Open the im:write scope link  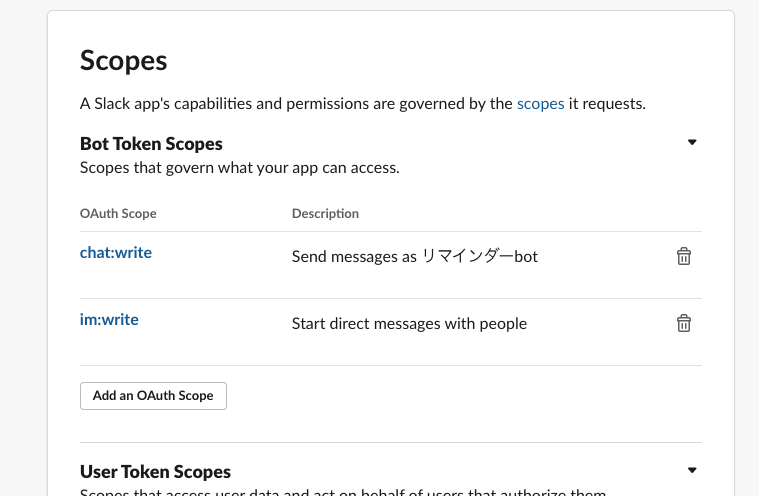point(109,320)
